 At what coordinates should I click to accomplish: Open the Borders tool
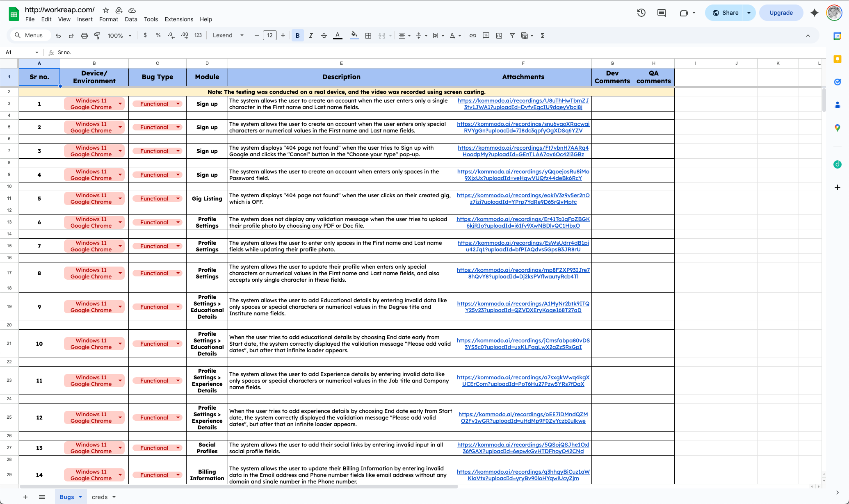[368, 36]
